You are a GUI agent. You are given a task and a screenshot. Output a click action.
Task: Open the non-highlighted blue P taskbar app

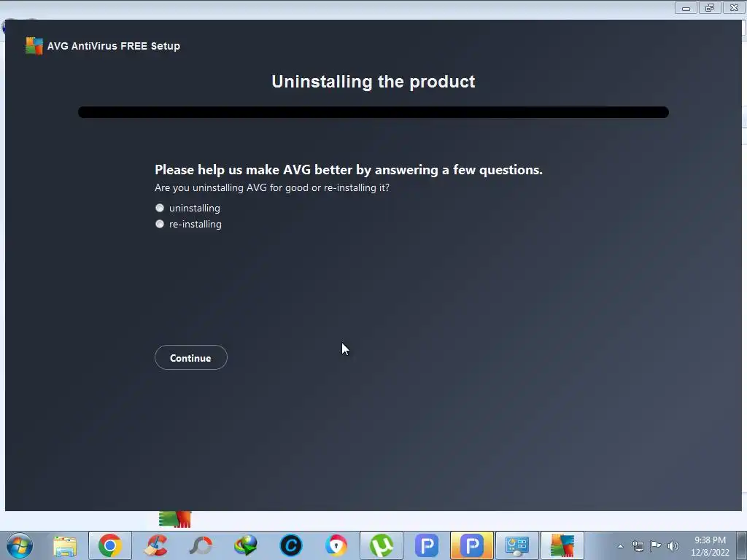pyautogui.click(x=427, y=545)
